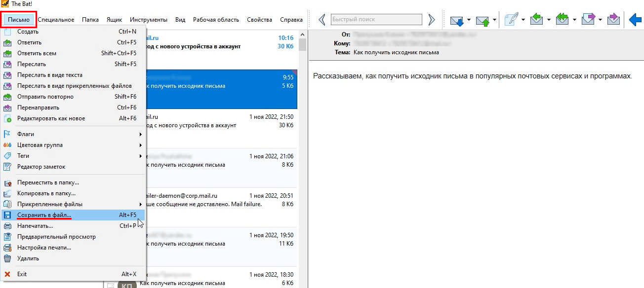Expand the Флаги submenu
The height and width of the screenshot is (288, 644).
pos(73,134)
